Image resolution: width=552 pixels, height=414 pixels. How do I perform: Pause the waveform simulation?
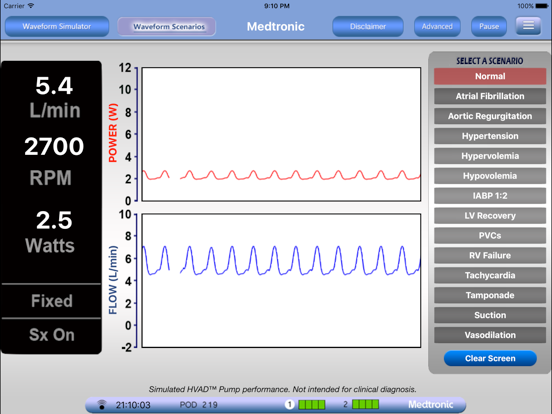[489, 26]
